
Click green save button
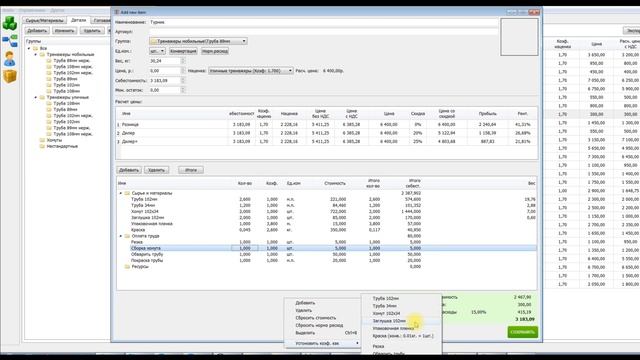(522, 332)
